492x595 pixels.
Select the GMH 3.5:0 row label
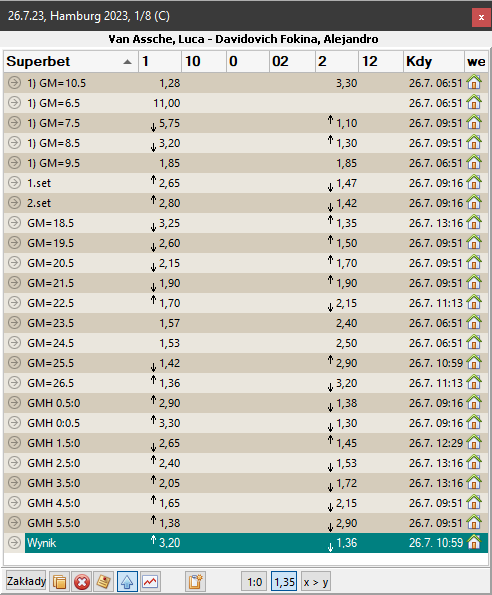coord(53,483)
